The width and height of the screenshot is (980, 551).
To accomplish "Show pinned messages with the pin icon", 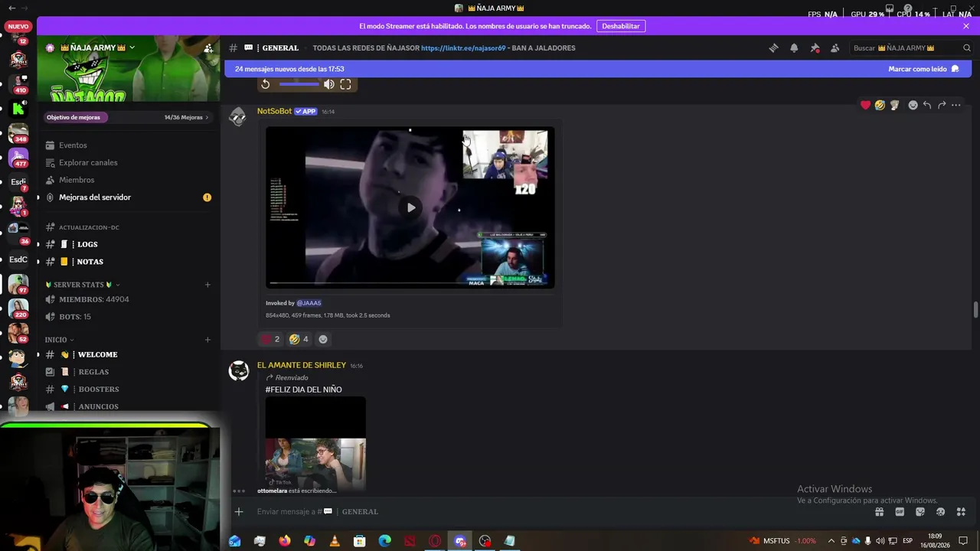I will [815, 47].
